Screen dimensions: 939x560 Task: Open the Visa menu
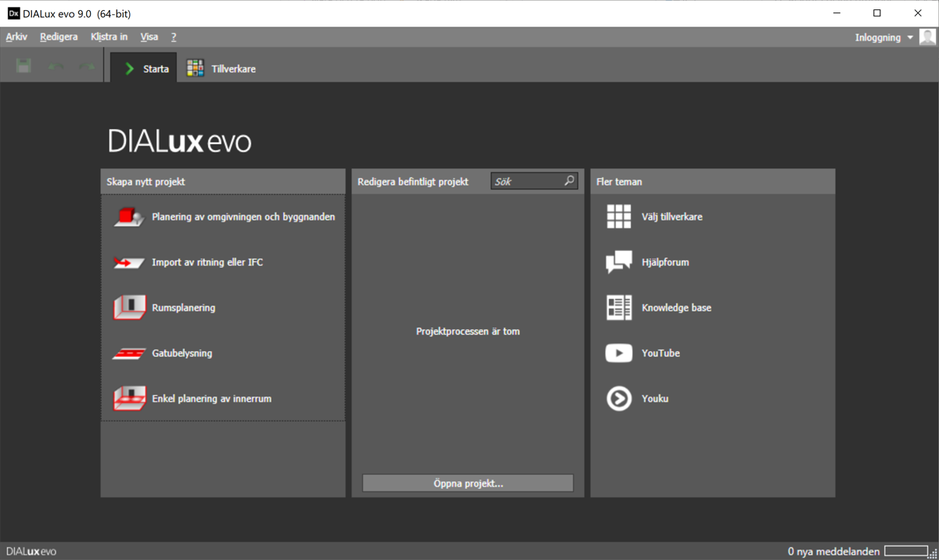click(x=149, y=37)
